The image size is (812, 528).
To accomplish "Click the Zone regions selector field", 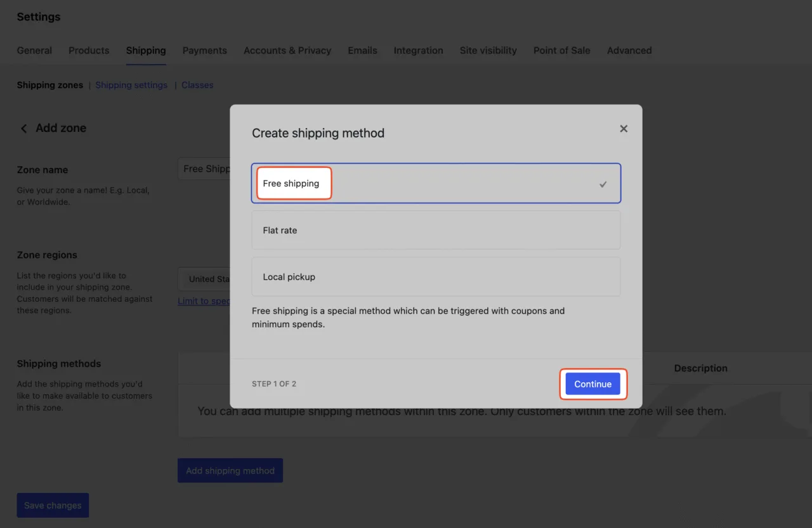I will pyautogui.click(x=204, y=279).
